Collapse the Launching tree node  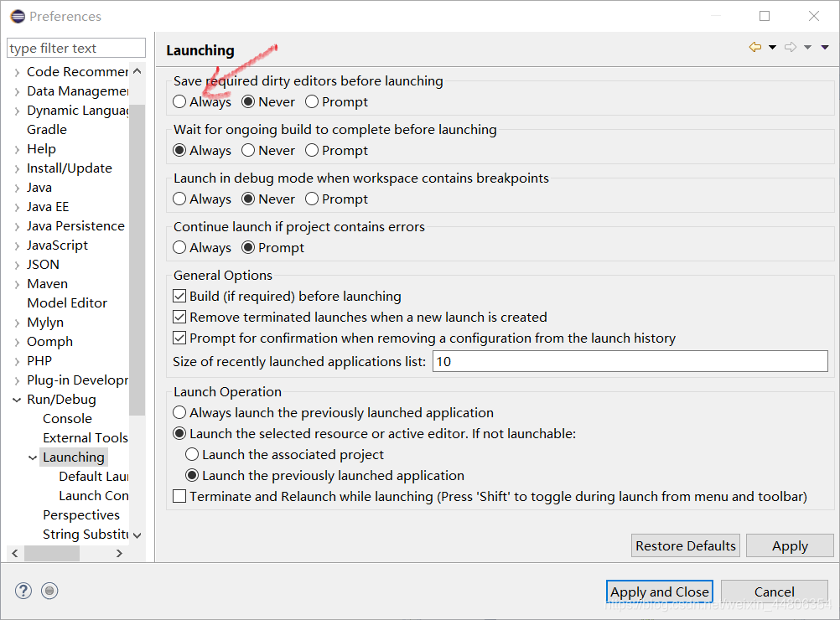pos(33,457)
